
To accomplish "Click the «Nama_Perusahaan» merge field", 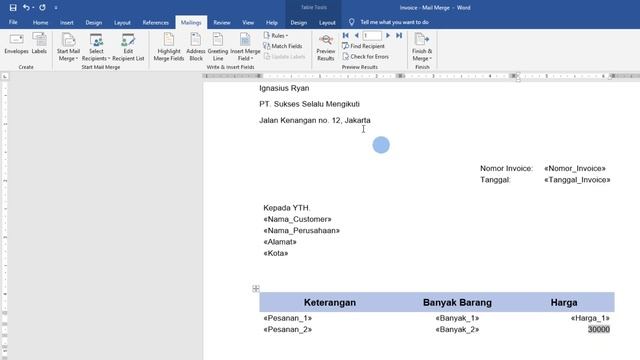I will tap(301, 231).
